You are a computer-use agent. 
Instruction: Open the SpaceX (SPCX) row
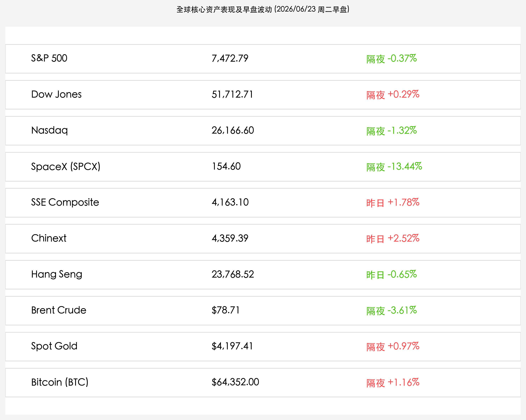[x=263, y=167]
